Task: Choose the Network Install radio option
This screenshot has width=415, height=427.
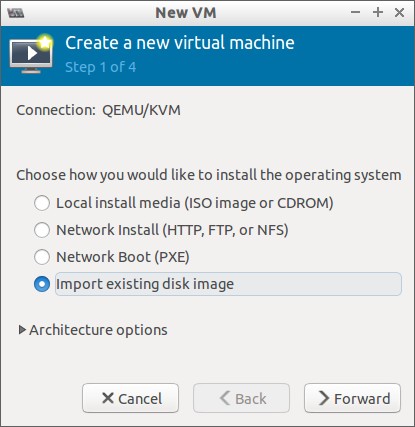Action: pyautogui.click(x=42, y=230)
